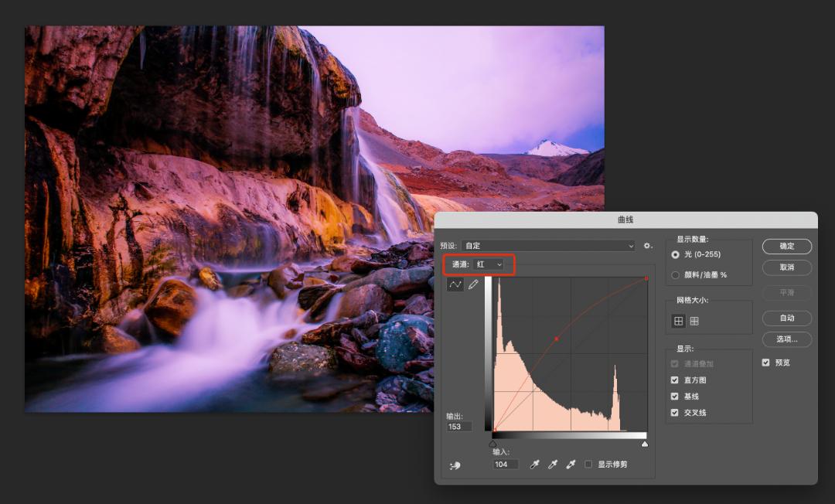
Task: Choose the simple 4x4 grid size icon
Action: tap(679, 321)
